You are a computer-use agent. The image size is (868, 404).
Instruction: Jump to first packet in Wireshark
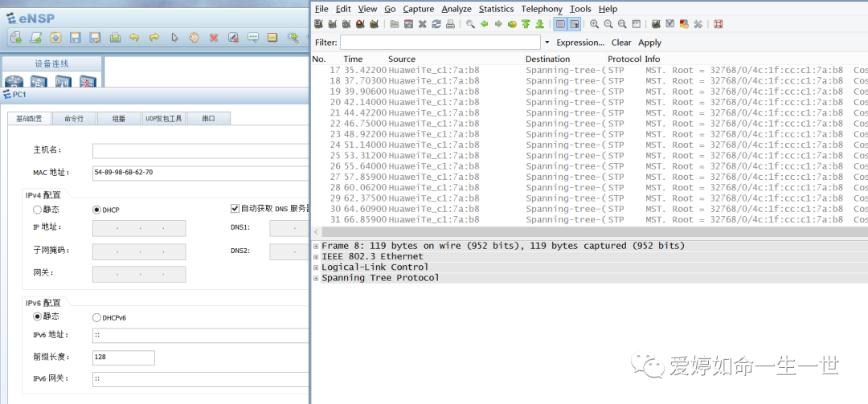point(526,24)
